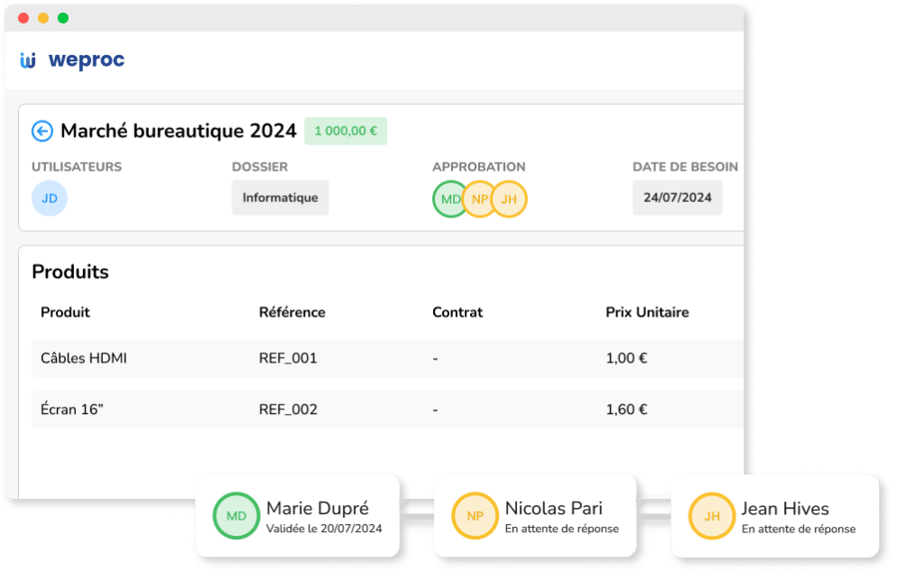The width and height of the screenshot is (924, 571).
Task: Click the Marché bureautique 2024 title
Action: 179,131
